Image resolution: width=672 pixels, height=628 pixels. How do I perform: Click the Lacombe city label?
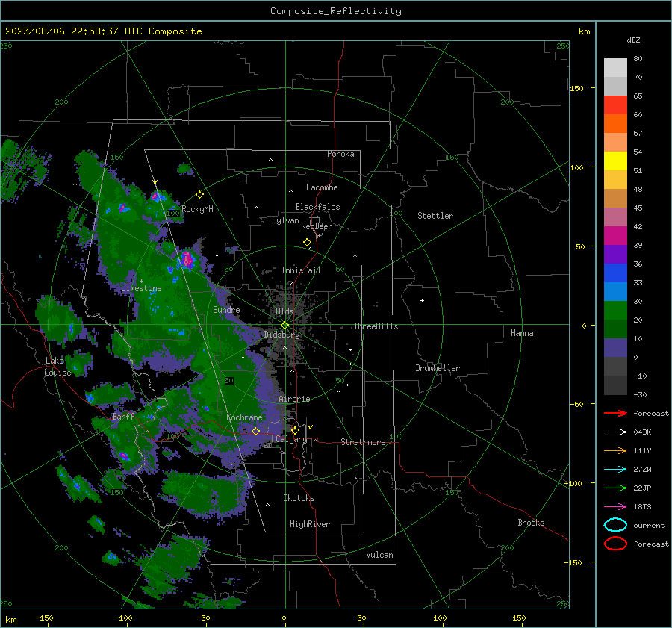pos(322,187)
